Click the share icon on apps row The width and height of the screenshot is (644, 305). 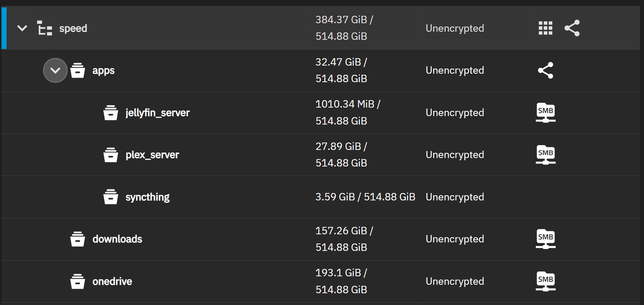coord(545,70)
